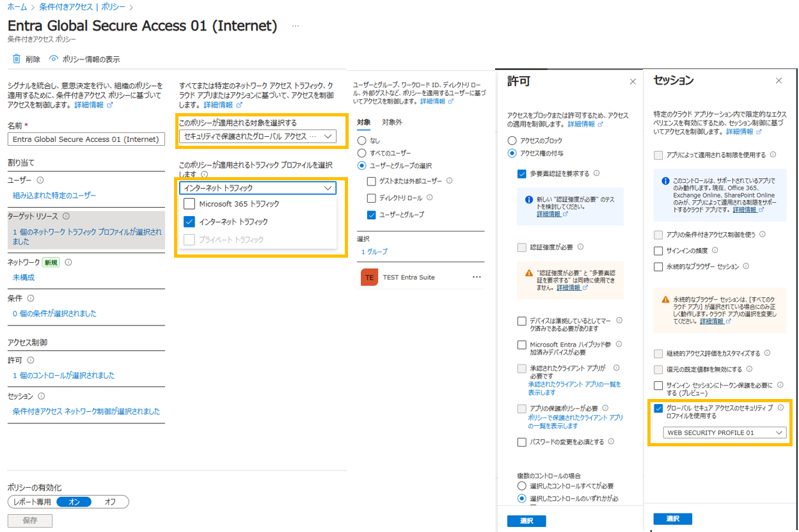Click the info icon for Microsoft Entra ハイブリッド option
This screenshot has width=799, height=532.
(618, 344)
